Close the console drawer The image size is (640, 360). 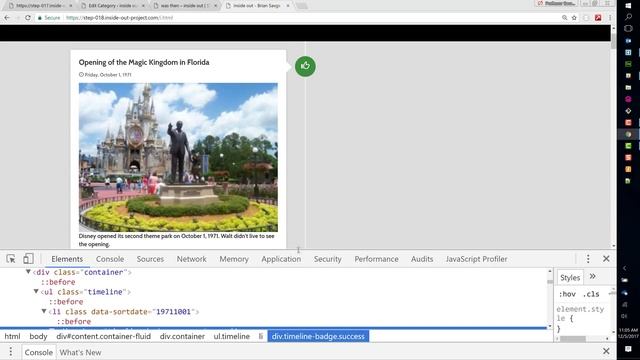point(606,351)
